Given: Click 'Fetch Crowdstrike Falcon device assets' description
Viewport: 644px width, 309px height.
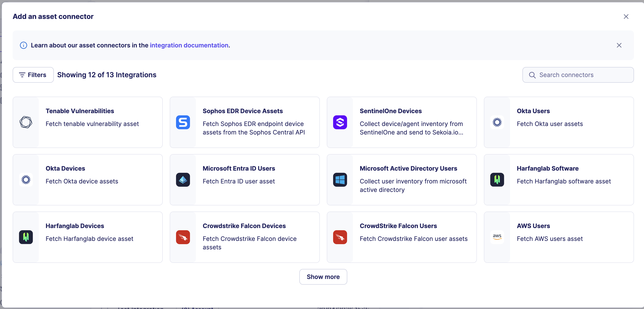Looking at the screenshot, I should tap(249, 243).
